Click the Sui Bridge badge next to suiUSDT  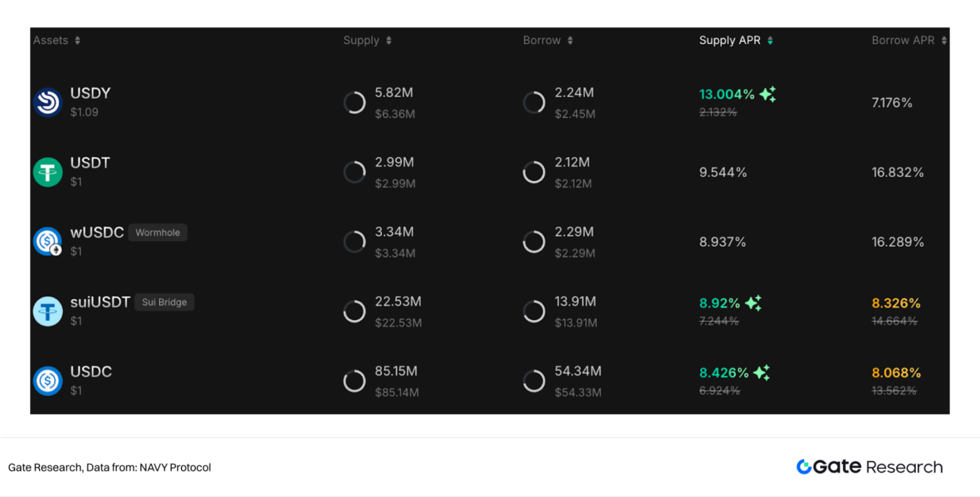click(164, 302)
